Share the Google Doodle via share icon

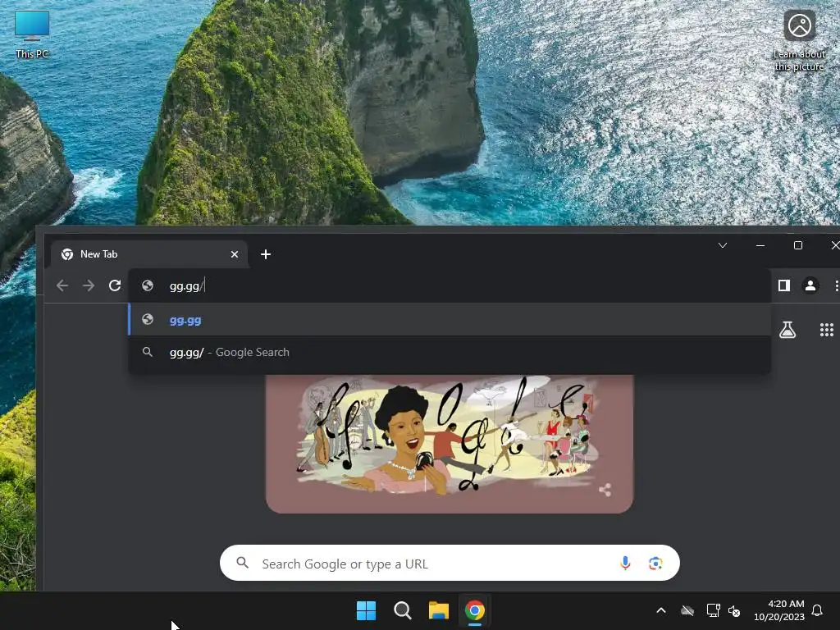point(605,490)
